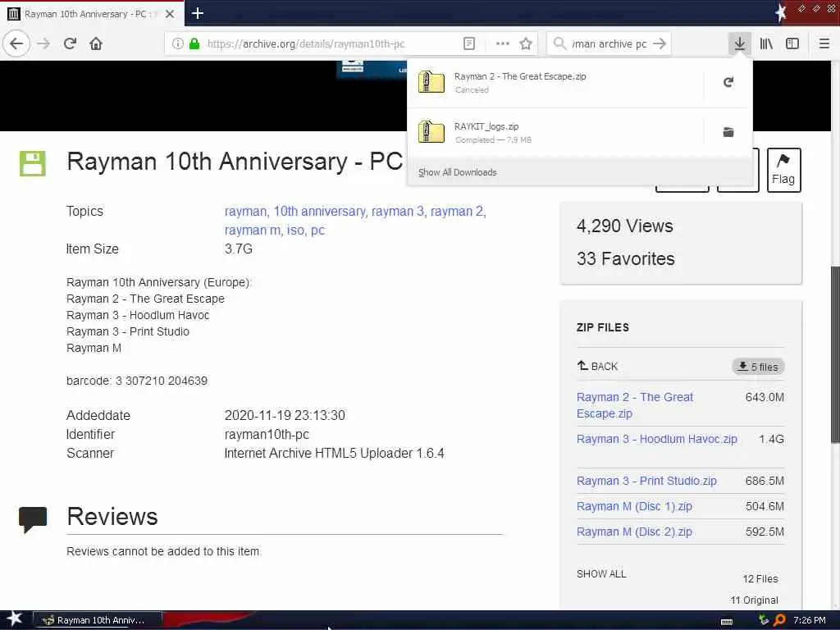This screenshot has width=840, height=630.
Task: Click the 7:26 PM clock
Action: [x=810, y=620]
